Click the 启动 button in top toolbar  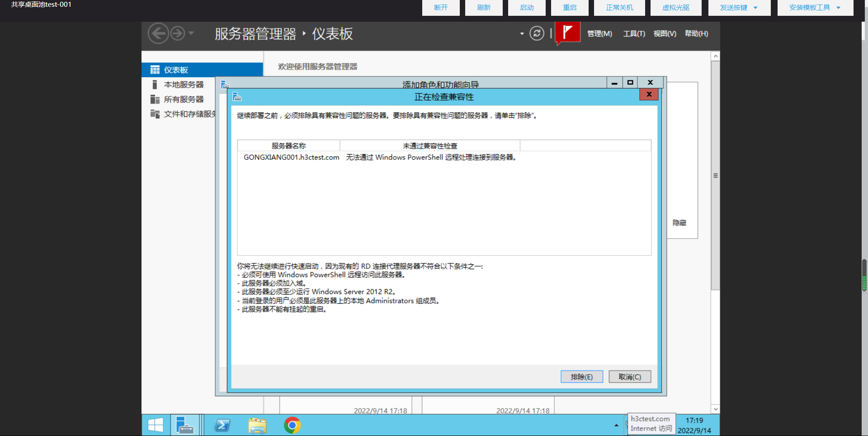click(527, 8)
